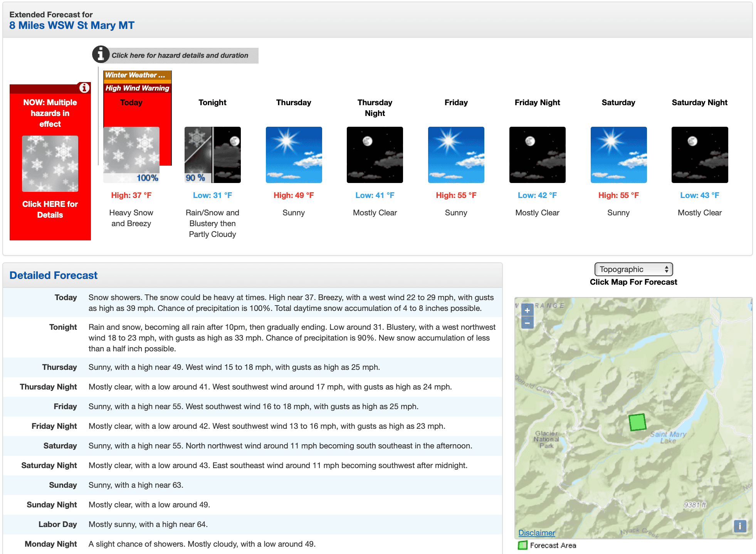The image size is (756, 554).
Task: Click 'Low: 42 °F' under Friday Night
Action: (538, 195)
